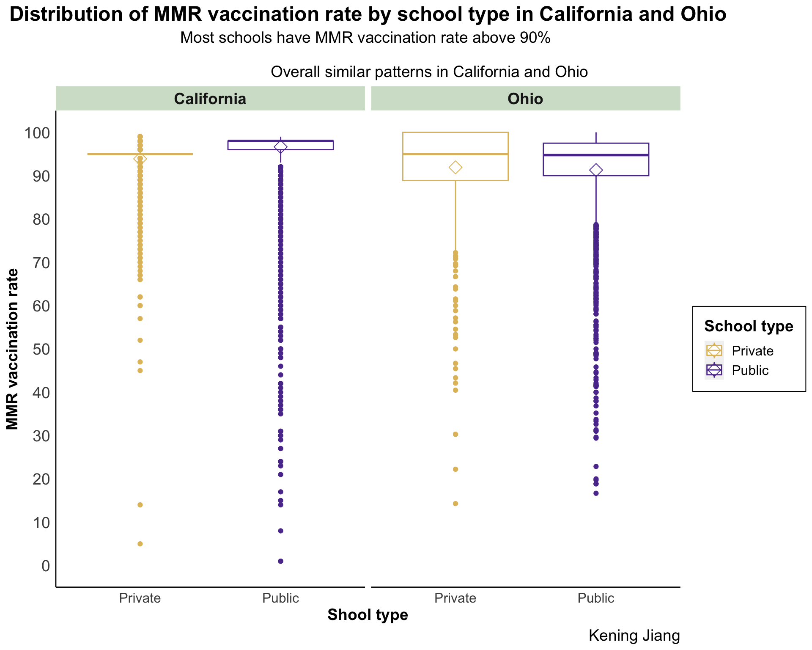The height and width of the screenshot is (650, 812).
Task: Click lowest California Private outlier point
Action: pyautogui.click(x=140, y=544)
